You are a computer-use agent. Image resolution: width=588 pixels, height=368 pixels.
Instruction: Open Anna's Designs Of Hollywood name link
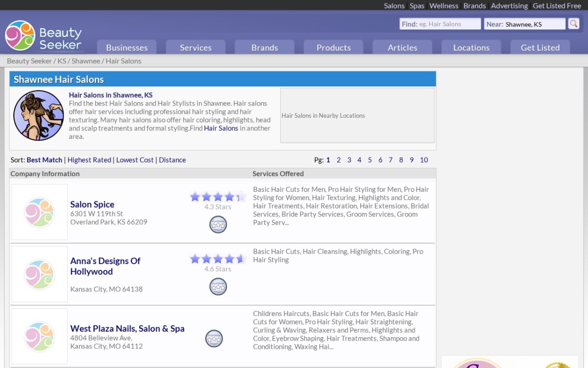pyautogui.click(x=105, y=266)
